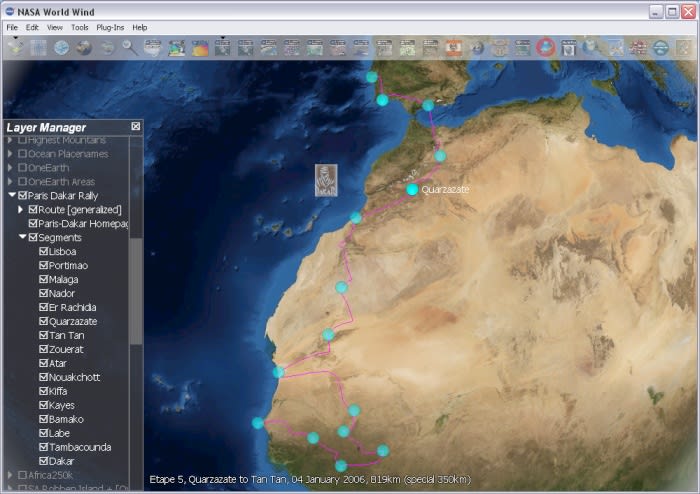Image resolution: width=700 pixels, height=494 pixels.
Task: Click the rainbow gradient toolbar icon
Action: [200, 48]
